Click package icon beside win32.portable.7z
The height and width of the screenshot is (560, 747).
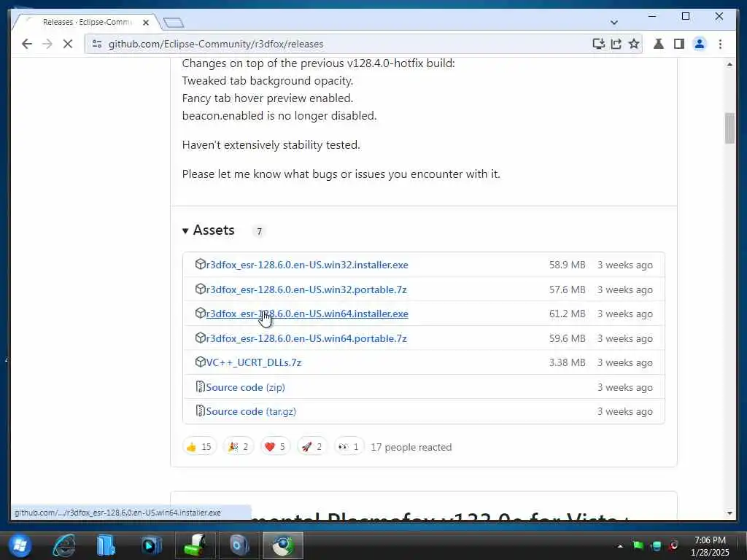(x=200, y=289)
